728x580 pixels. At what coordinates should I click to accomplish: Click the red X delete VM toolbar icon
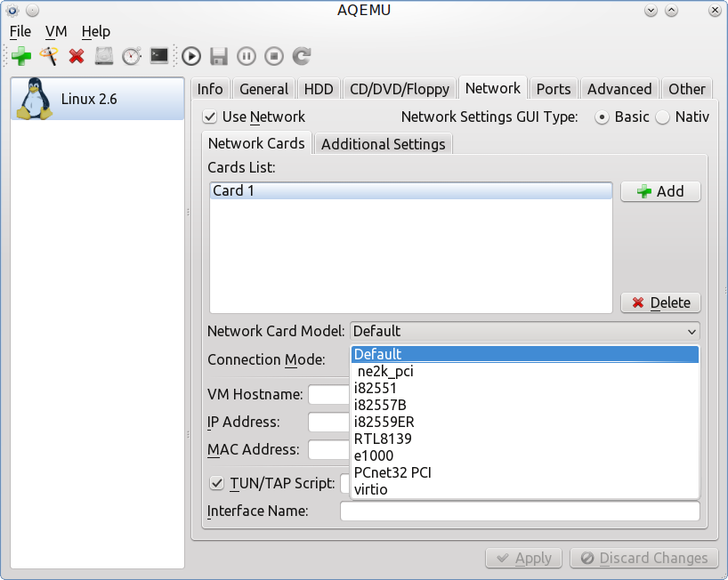click(77, 57)
